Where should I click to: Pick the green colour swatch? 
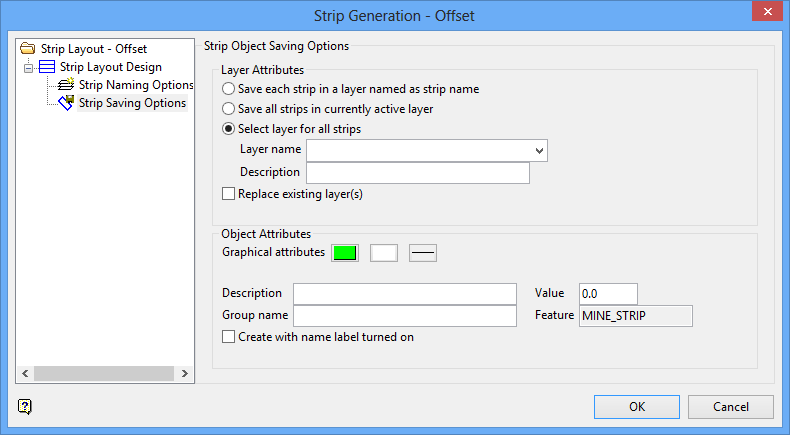pyautogui.click(x=345, y=253)
